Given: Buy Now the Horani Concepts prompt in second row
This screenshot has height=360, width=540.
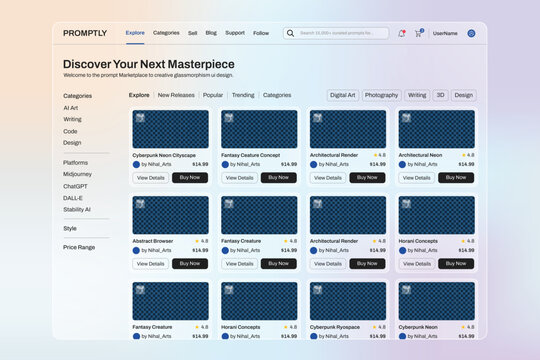Looking at the screenshot, I should point(456,264).
